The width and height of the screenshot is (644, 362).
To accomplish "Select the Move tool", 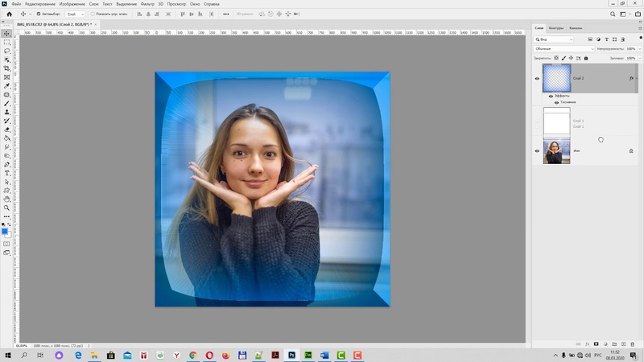I will (x=6, y=33).
